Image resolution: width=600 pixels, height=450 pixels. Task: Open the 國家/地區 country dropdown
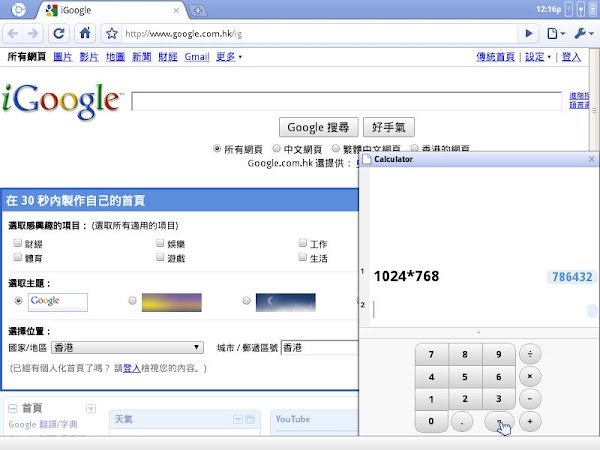pos(127,347)
